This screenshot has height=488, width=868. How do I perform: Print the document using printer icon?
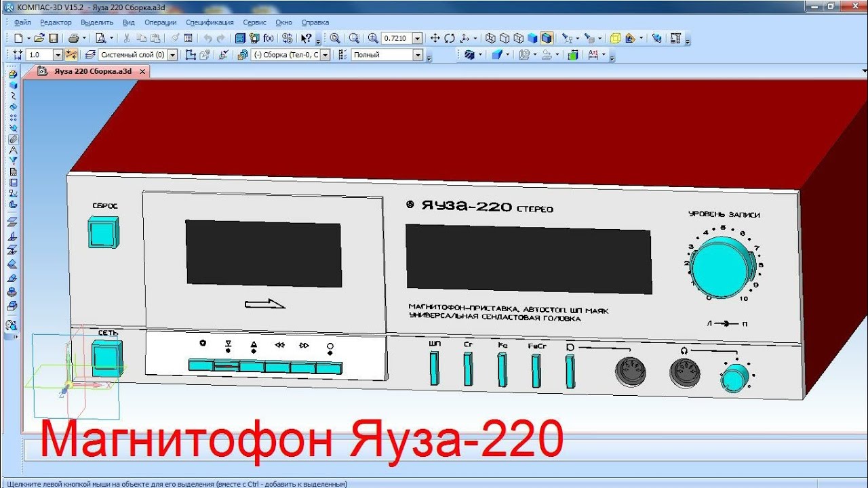tap(73, 39)
